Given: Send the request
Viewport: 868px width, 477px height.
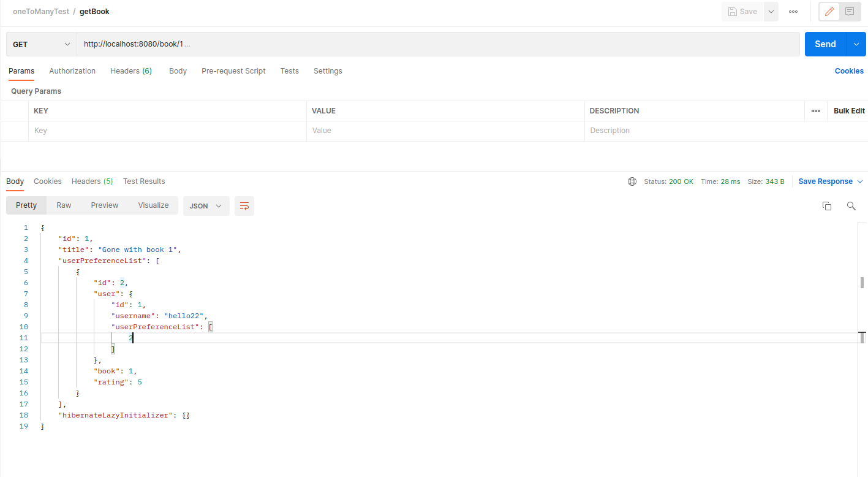Looking at the screenshot, I should [x=825, y=44].
